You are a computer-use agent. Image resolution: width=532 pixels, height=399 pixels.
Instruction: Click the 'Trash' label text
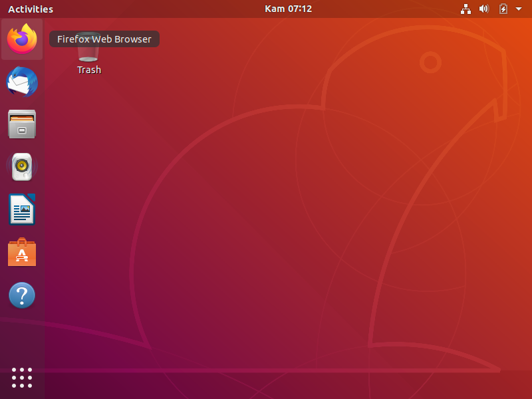point(89,70)
